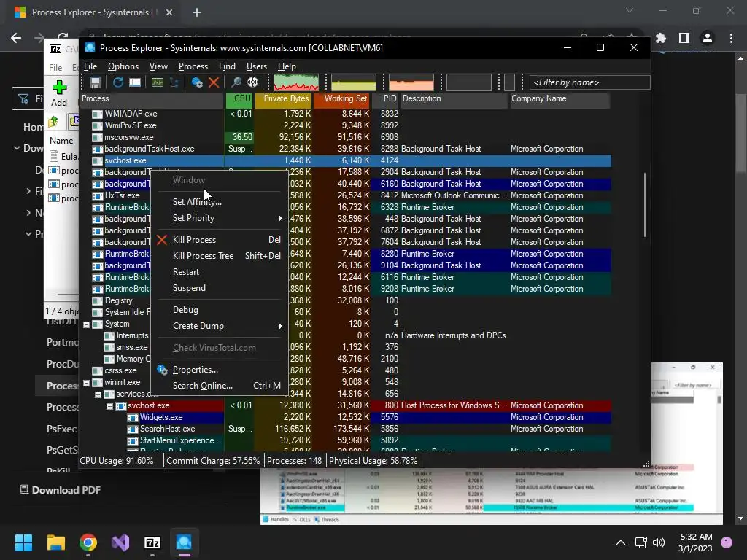Click the Hardware Interrupts and DPCs description

[453, 335]
